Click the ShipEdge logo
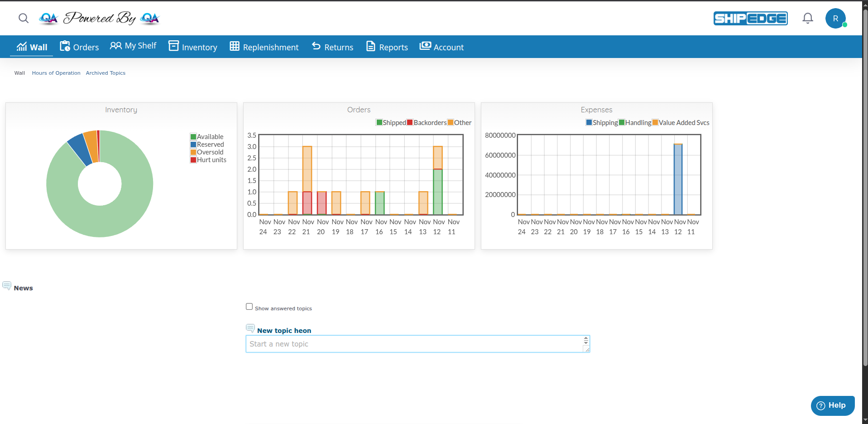 tap(750, 18)
